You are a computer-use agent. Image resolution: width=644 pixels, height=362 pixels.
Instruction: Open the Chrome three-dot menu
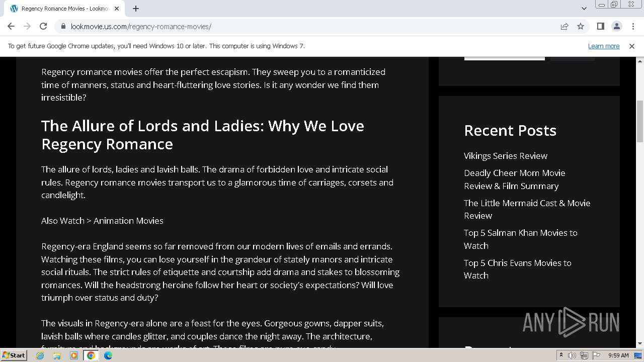click(632, 26)
